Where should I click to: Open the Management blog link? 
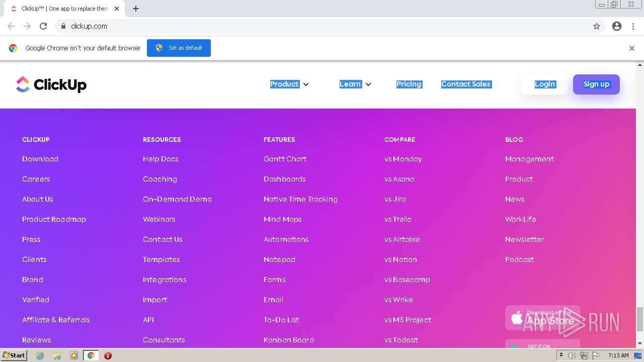[529, 159]
